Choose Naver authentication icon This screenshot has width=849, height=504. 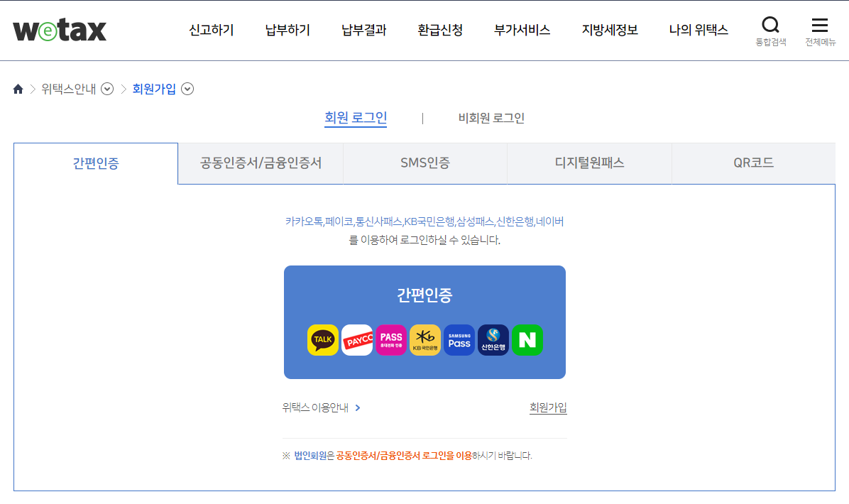[527, 340]
